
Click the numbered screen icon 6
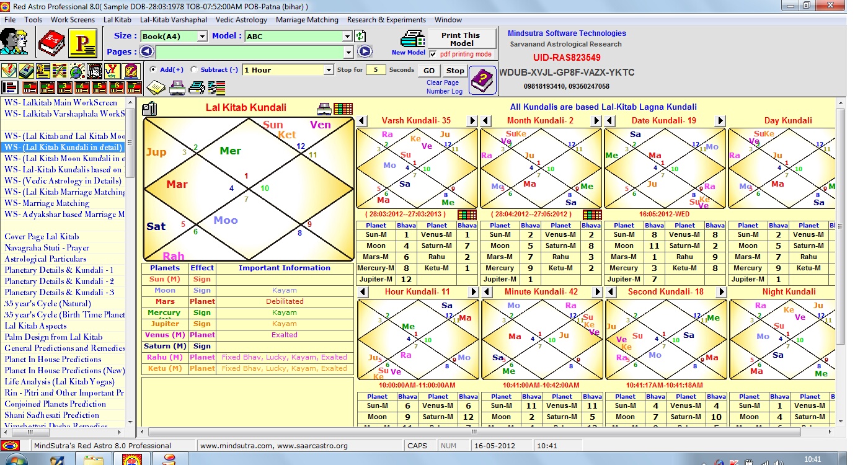[x=117, y=87]
